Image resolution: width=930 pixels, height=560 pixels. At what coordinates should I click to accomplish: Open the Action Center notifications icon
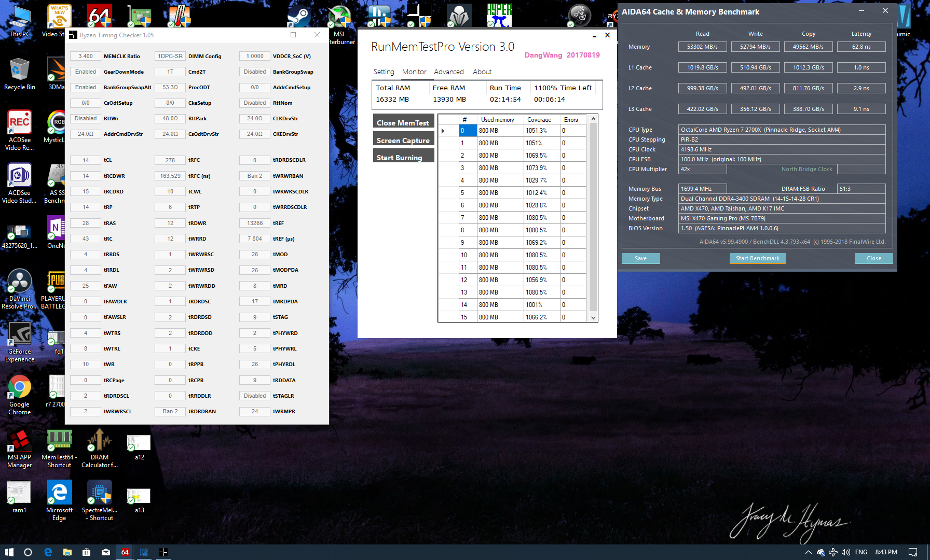point(913,552)
